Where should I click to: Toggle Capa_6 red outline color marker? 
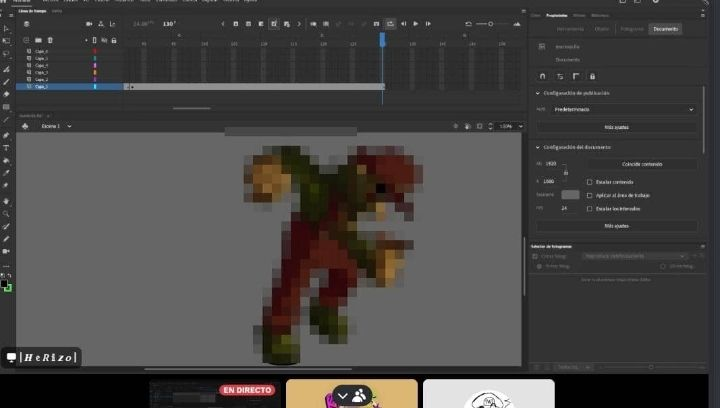pyautogui.click(x=95, y=51)
